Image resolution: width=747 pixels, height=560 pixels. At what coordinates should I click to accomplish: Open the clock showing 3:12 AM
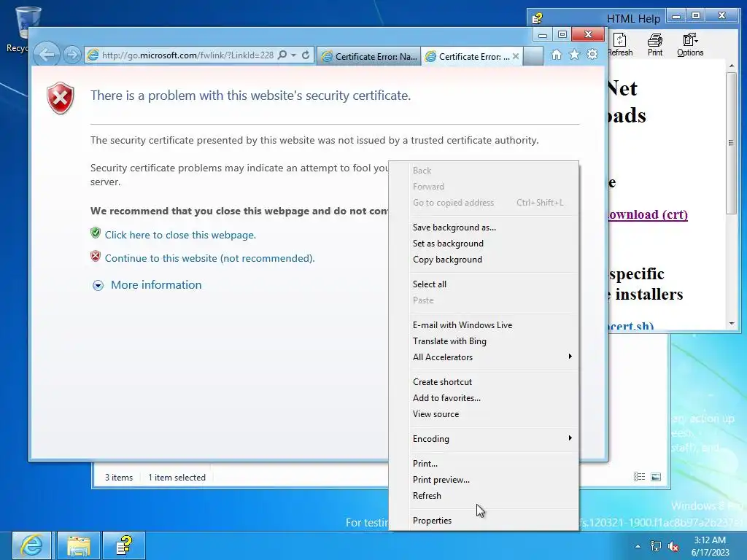coord(711,546)
